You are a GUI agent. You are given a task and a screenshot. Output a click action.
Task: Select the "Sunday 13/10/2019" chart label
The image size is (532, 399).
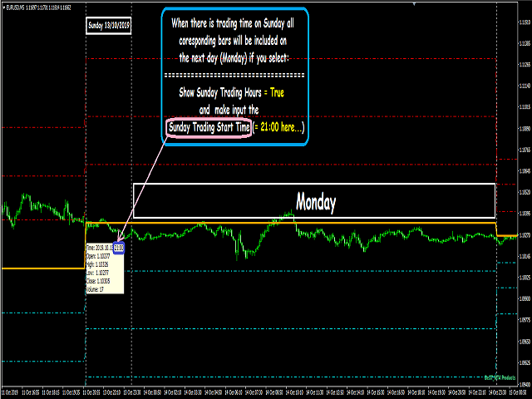click(x=109, y=25)
